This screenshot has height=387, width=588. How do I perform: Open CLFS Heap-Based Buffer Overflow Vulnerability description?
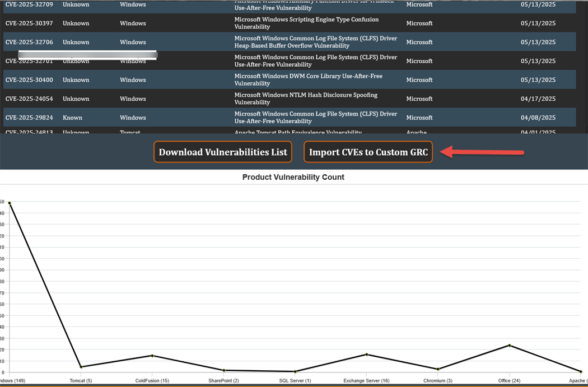point(316,42)
